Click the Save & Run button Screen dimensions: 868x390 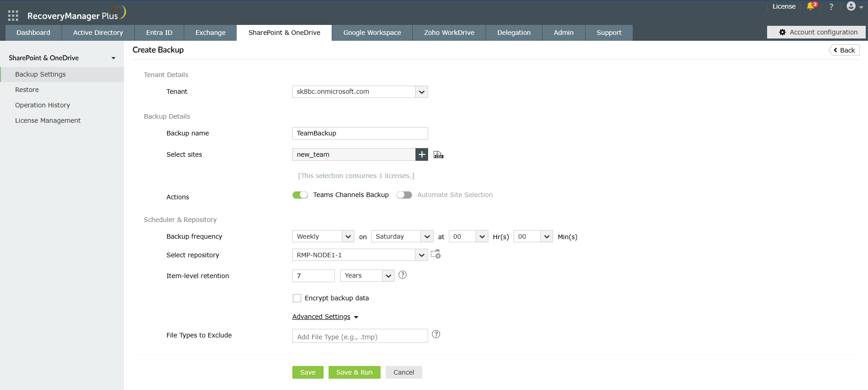[x=354, y=372]
